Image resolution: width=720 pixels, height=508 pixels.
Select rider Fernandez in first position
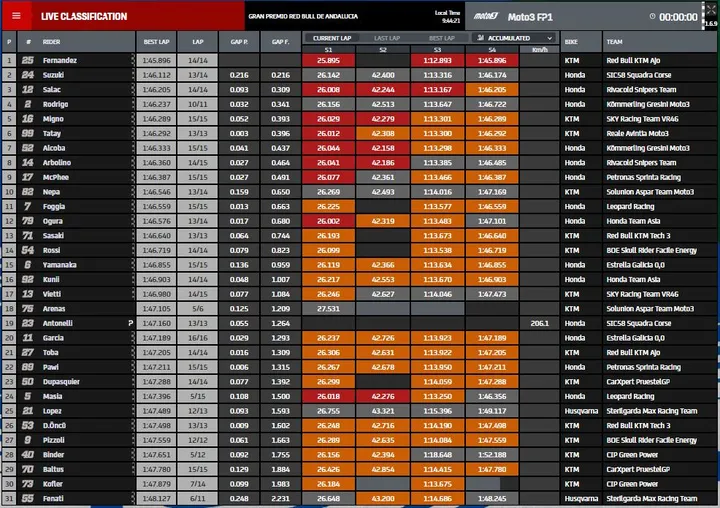pyautogui.click(x=360, y=60)
